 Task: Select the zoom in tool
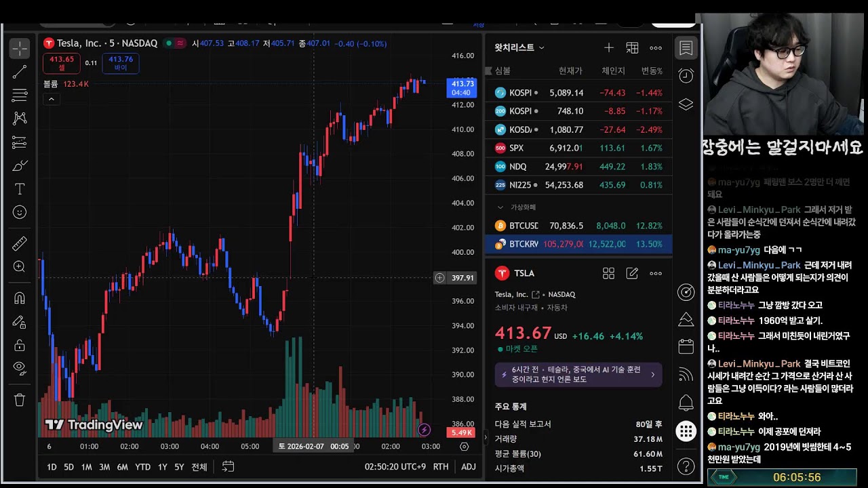(20, 266)
